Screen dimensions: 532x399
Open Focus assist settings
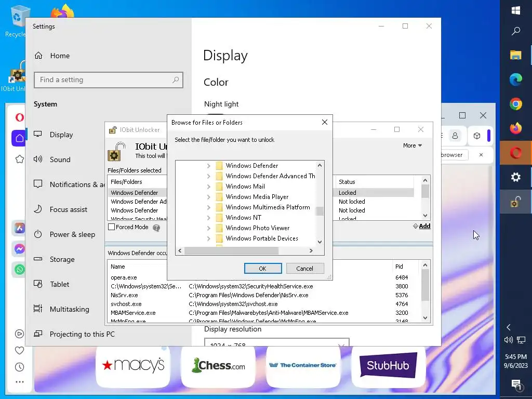[61, 210]
